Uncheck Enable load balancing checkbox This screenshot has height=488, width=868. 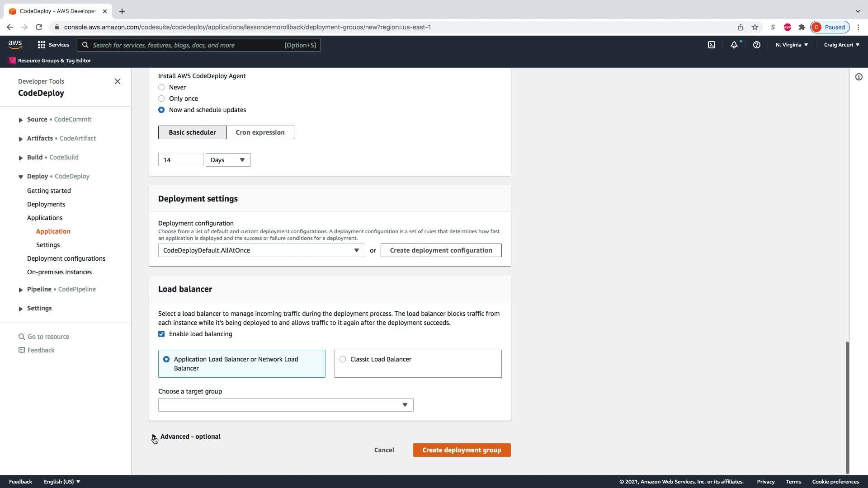point(161,334)
